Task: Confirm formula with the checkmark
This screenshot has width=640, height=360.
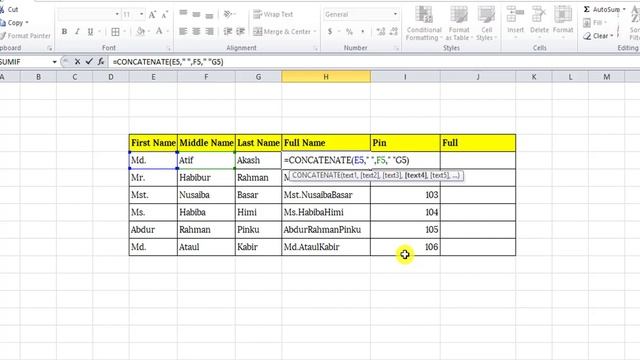Action: pyautogui.click(x=89, y=62)
